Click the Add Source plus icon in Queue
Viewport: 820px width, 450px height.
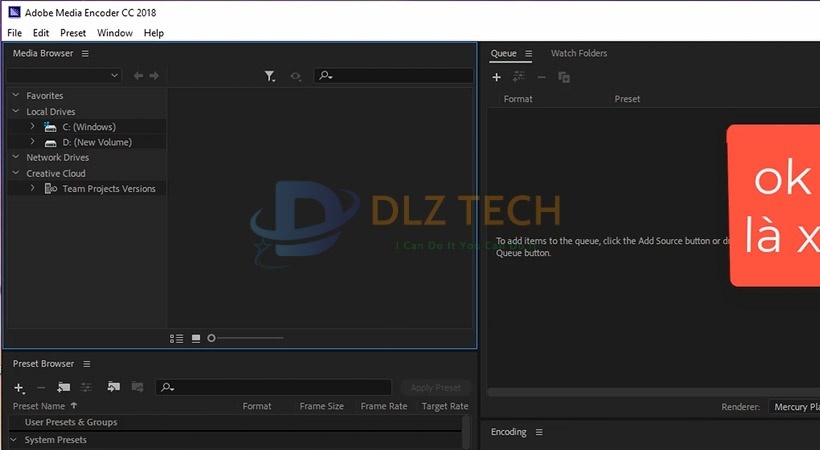coord(497,77)
